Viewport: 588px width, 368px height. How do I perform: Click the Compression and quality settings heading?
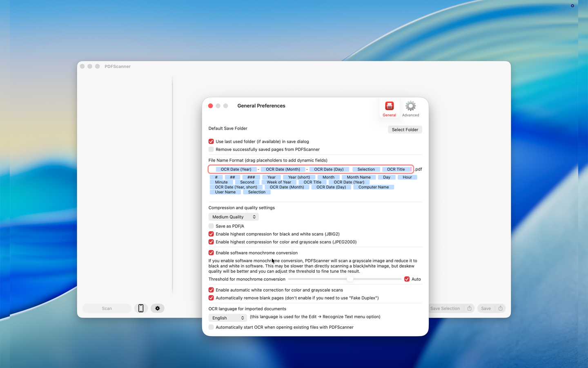click(242, 208)
